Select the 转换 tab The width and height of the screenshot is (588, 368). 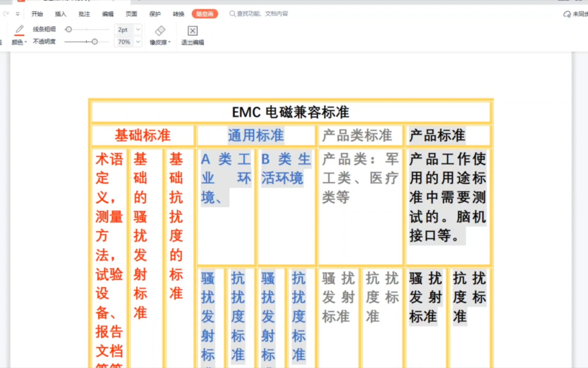(x=178, y=14)
